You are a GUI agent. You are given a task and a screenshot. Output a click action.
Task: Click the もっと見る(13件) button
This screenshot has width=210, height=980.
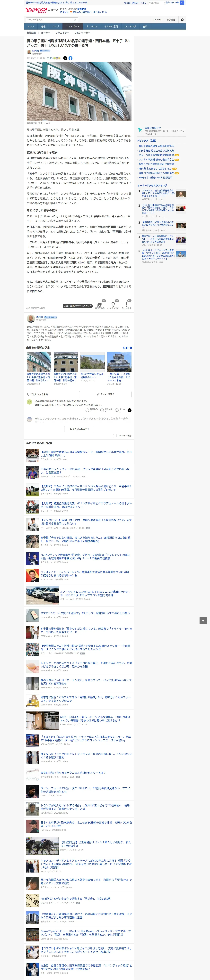pyautogui.click(x=79, y=429)
